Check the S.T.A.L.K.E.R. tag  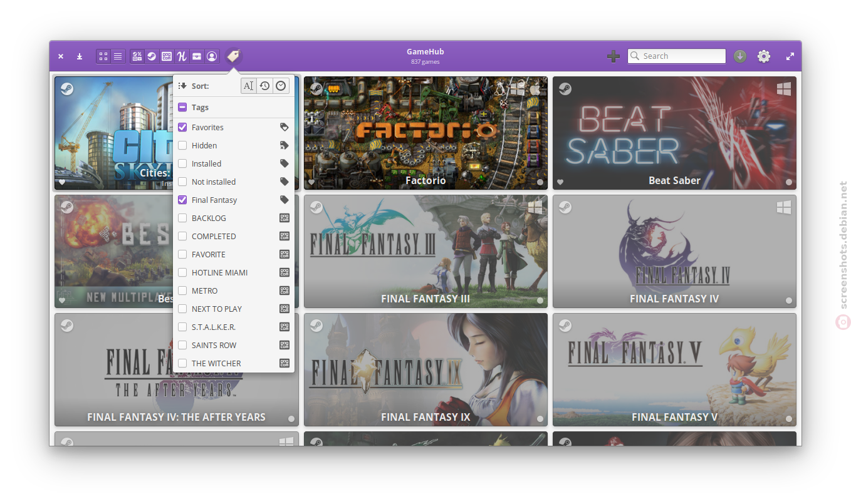[x=182, y=327]
